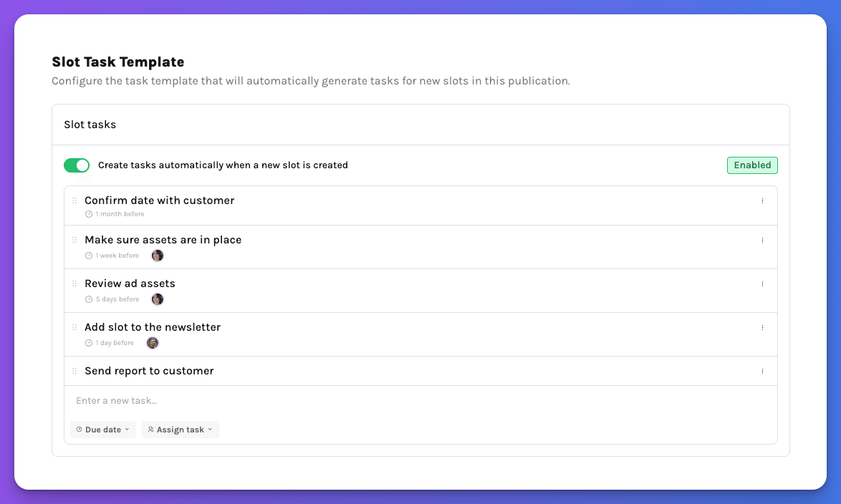Click the drag handle of Add slot to the newsletter
Image resolution: width=841 pixels, height=504 pixels.
click(x=75, y=327)
